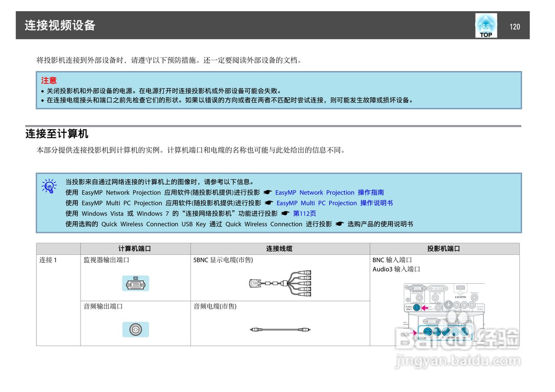
Task: Open the EasyMP Network Projection 操作指南 link
Action: [330, 192]
